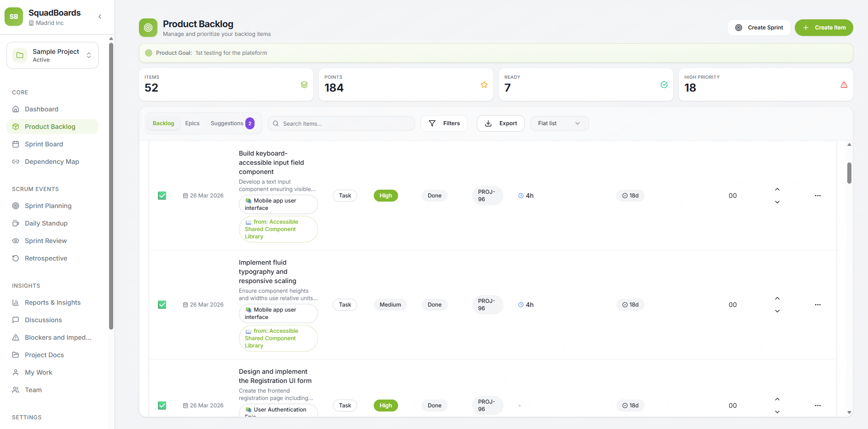Viewport: 868px width, 429px height.
Task: Click the Dependency Map sidebar icon
Action: pyautogui.click(x=16, y=162)
